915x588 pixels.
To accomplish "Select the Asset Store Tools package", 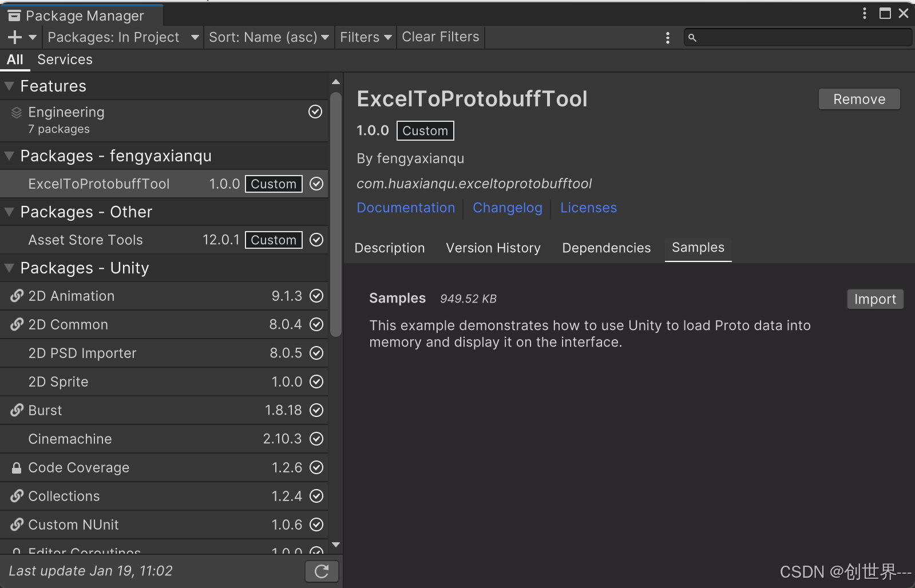I will [x=164, y=240].
